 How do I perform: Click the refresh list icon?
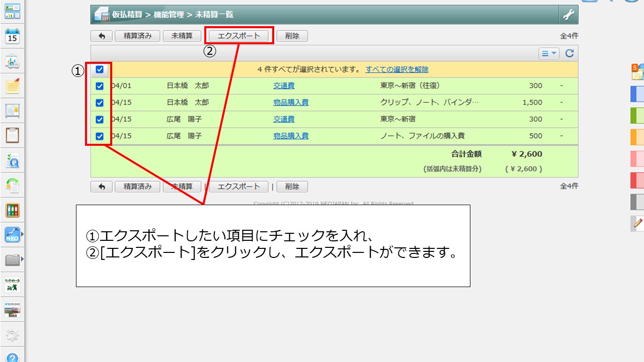click(570, 53)
